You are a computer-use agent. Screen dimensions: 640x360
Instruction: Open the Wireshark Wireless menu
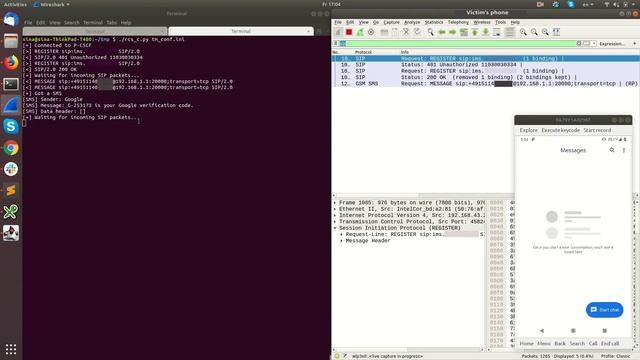482,22
